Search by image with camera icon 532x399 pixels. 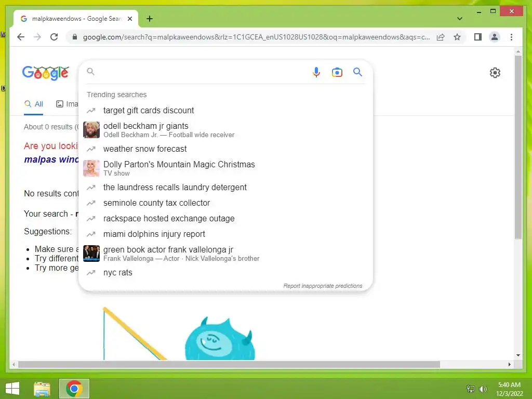pyautogui.click(x=337, y=72)
